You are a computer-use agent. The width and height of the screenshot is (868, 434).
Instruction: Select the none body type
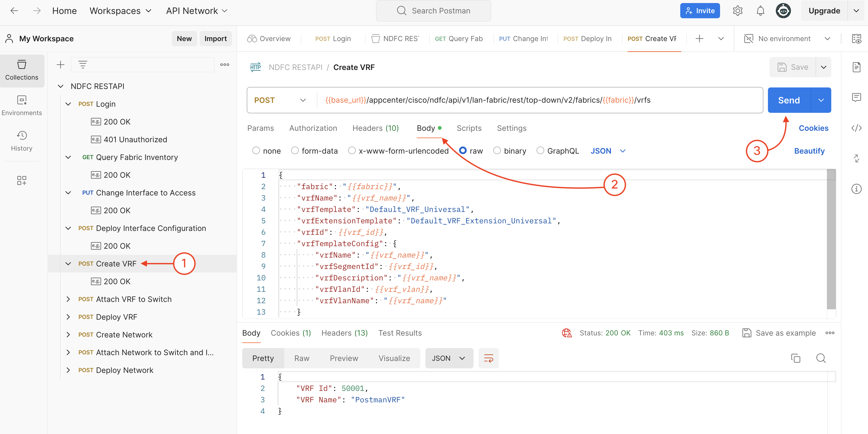[256, 151]
